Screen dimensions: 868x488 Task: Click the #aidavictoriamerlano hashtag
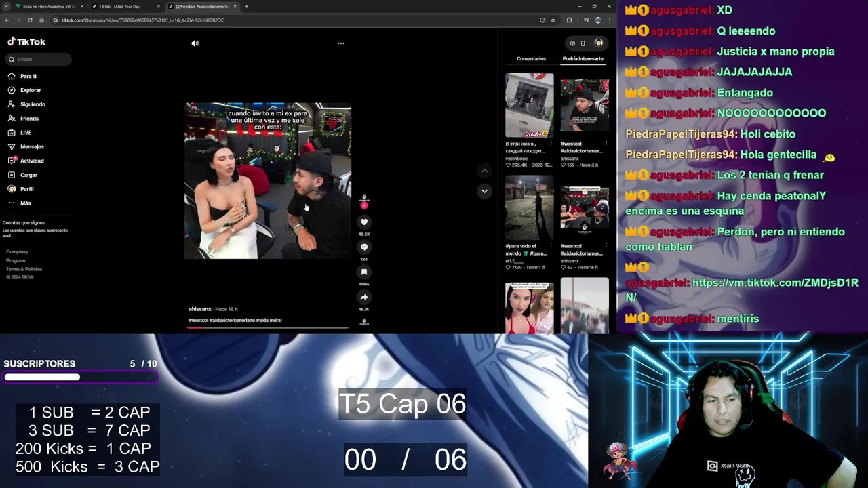click(232, 320)
